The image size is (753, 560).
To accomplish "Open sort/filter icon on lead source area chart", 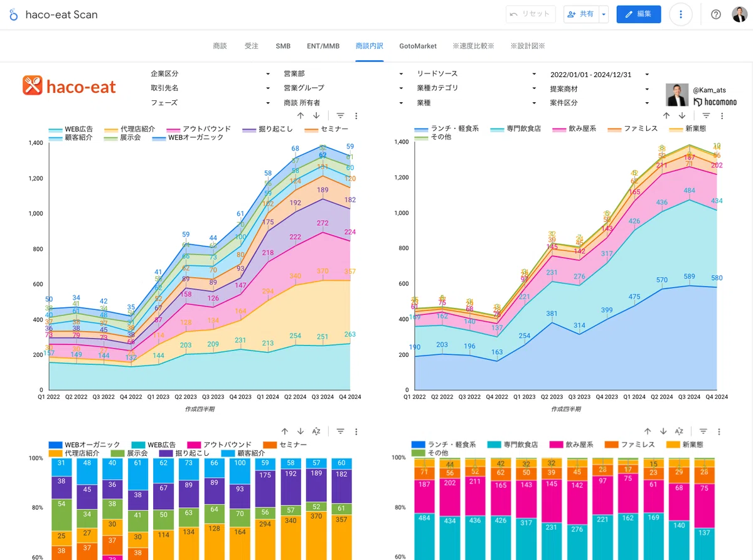I will coord(340,115).
